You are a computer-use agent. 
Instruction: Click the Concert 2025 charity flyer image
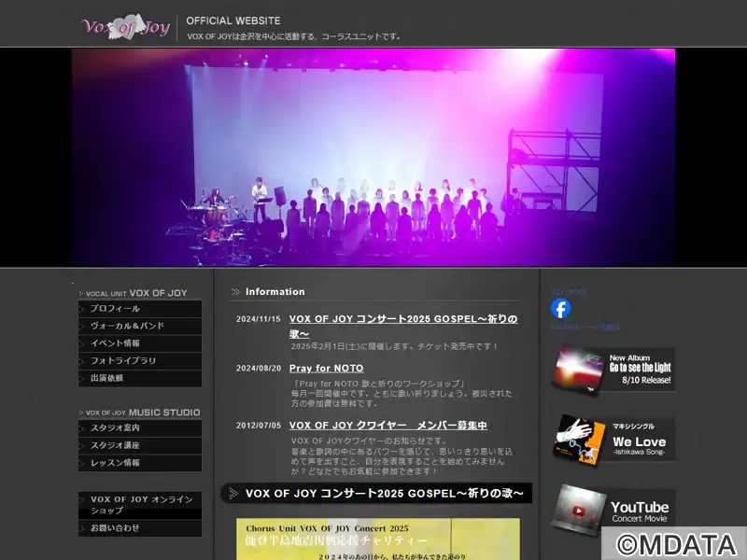(378, 539)
